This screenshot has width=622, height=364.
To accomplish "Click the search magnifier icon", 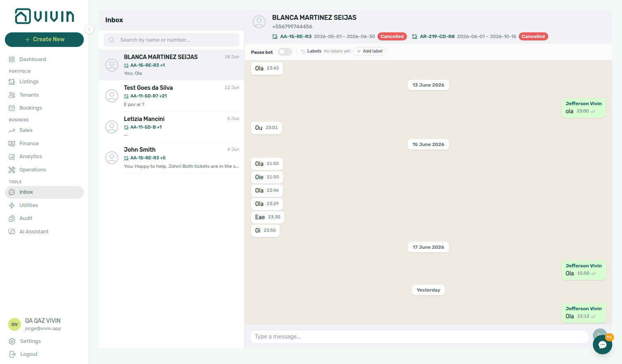I will point(112,40).
